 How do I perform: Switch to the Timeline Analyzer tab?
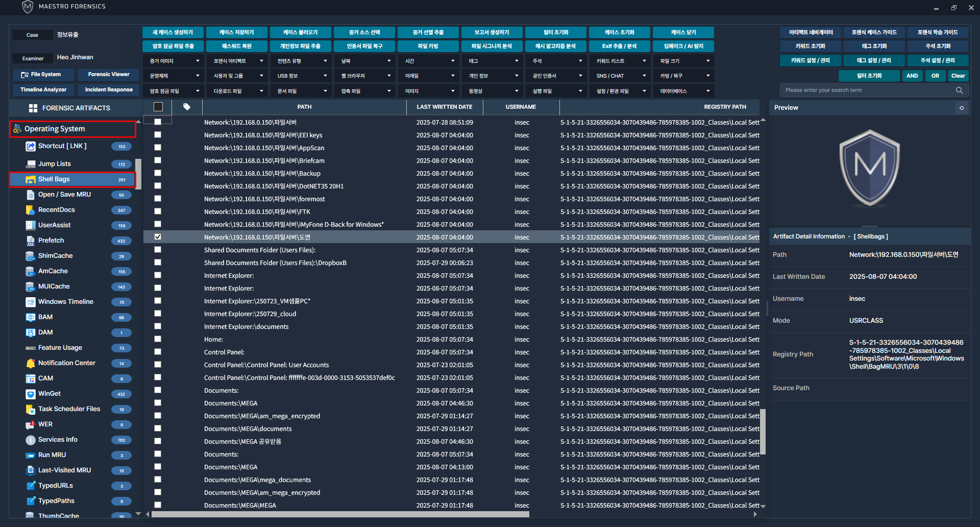click(43, 90)
